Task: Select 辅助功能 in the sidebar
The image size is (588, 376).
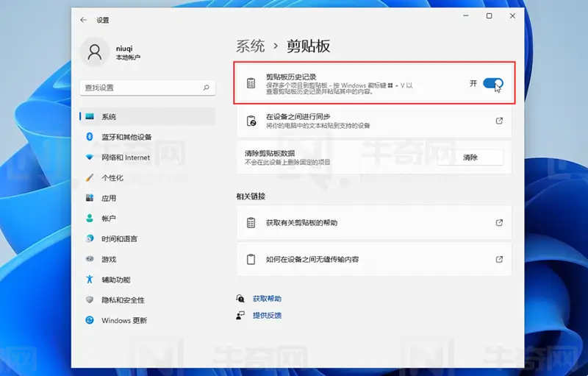Action: (x=148, y=280)
